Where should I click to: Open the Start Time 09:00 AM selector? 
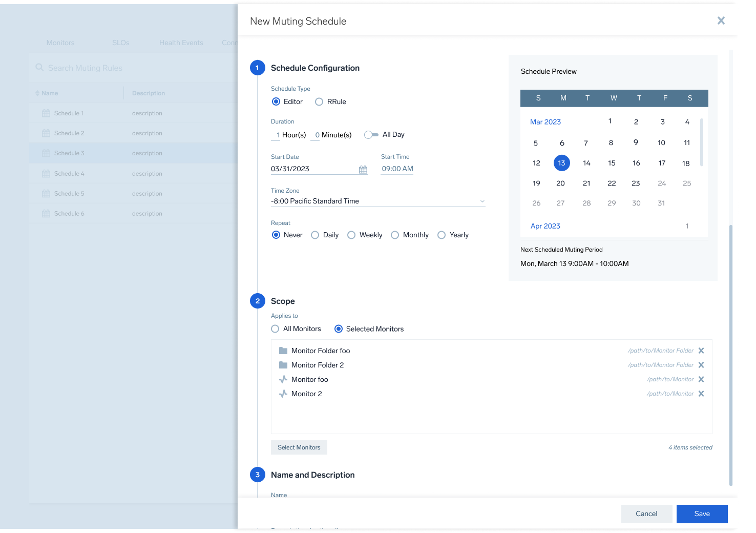(x=397, y=169)
